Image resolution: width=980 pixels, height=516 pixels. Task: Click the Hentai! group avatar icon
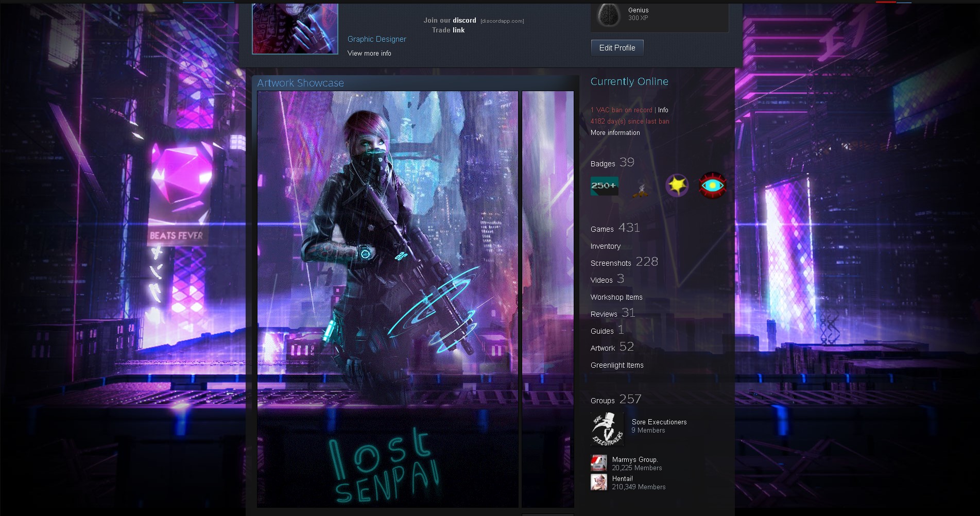[599, 482]
